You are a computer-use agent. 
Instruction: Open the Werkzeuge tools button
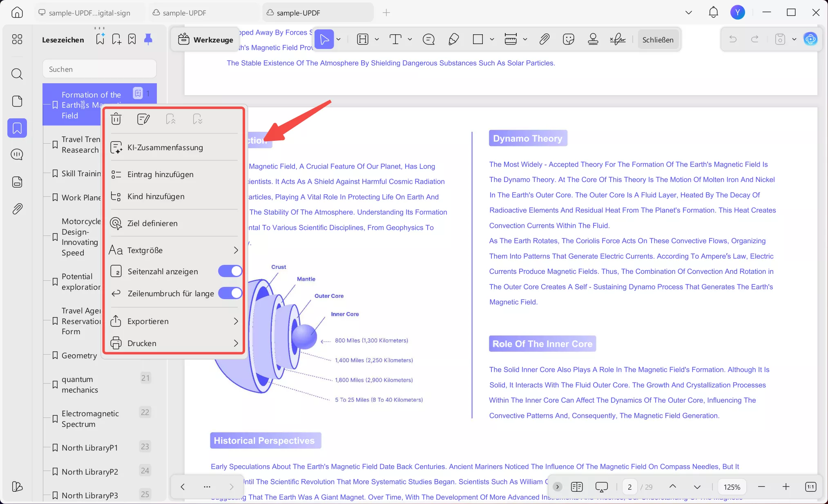[x=206, y=40]
